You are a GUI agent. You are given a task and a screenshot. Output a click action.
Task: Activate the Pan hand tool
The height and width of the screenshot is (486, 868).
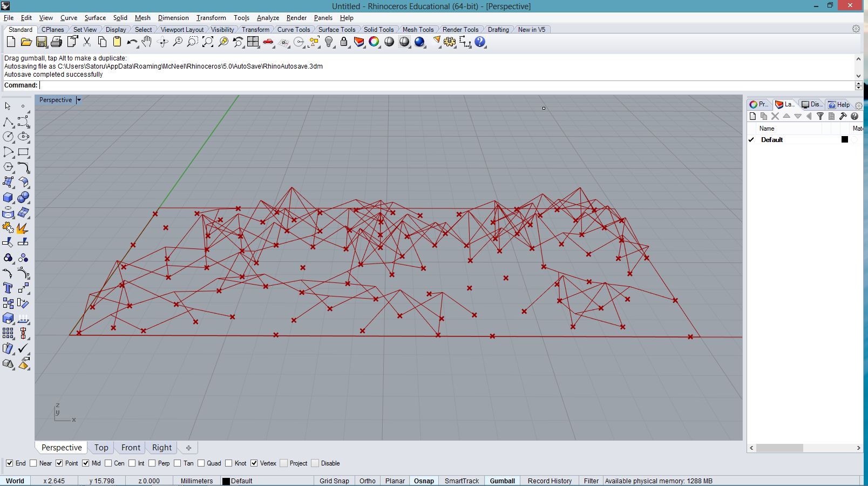147,42
